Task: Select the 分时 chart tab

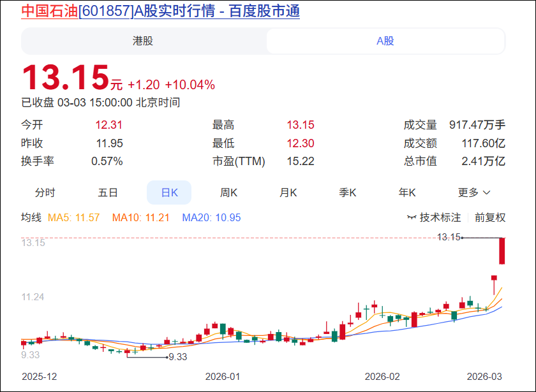Action: [45, 192]
